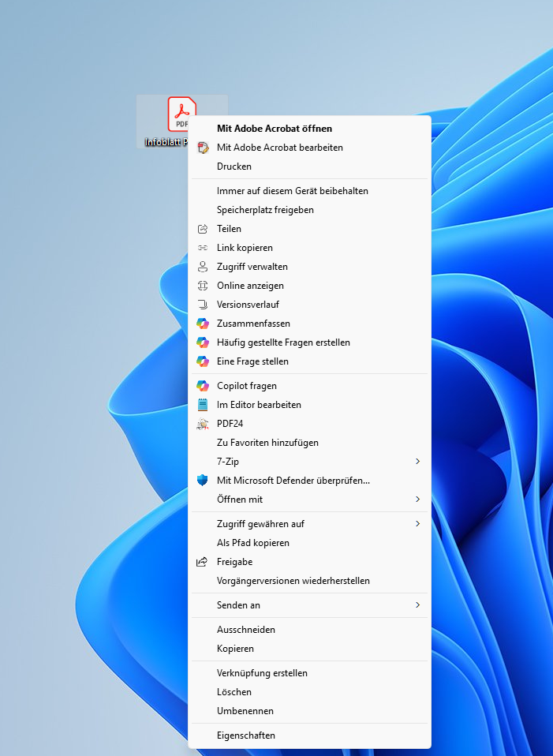Choose Vorgängerversionen wiederherstellen
The image size is (553, 756).
[x=309, y=581]
